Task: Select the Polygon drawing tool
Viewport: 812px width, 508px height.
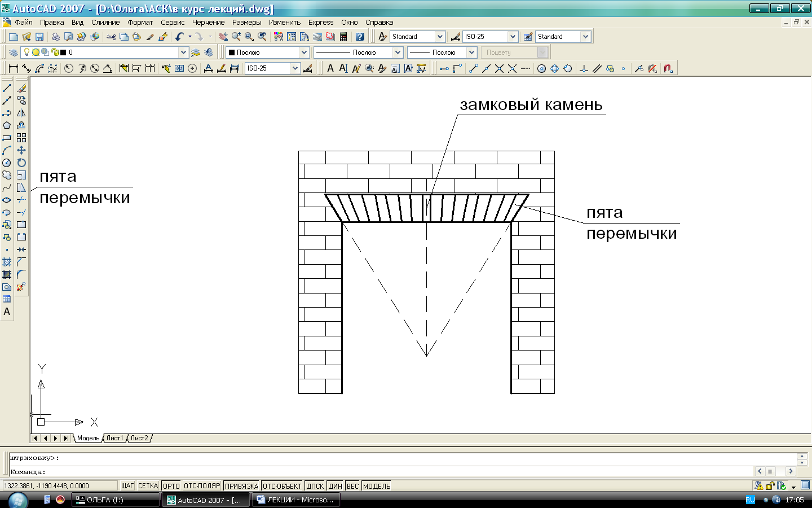Action: coord(7,125)
